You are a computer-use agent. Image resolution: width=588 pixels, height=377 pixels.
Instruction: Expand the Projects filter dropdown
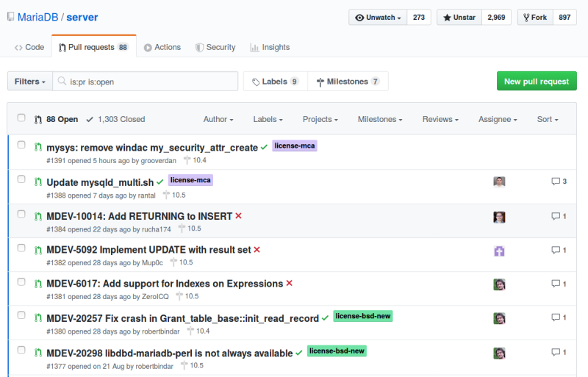tap(320, 119)
